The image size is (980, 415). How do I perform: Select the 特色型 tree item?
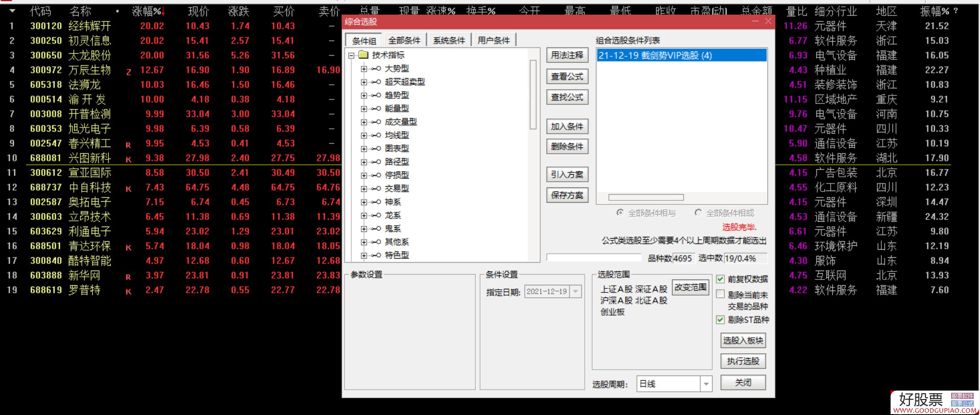pos(396,255)
